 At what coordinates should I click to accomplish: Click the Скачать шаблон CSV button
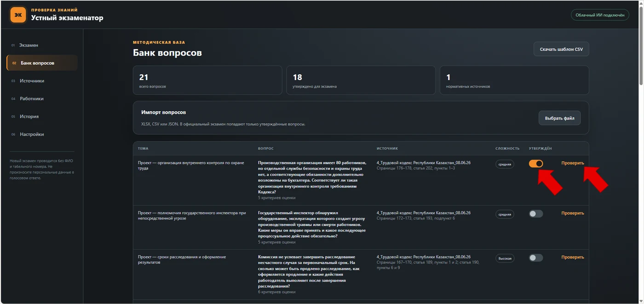coord(561,49)
